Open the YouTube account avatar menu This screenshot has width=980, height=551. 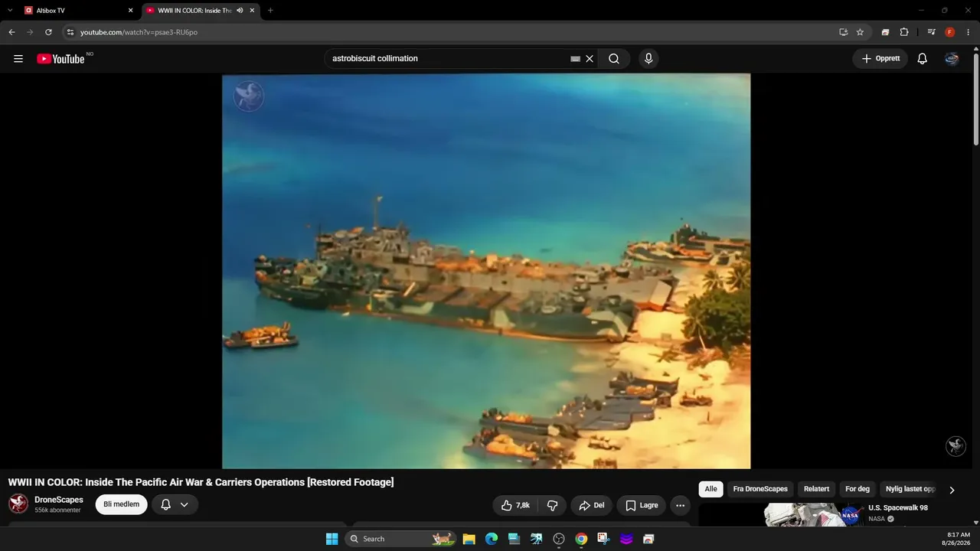pyautogui.click(x=952, y=59)
